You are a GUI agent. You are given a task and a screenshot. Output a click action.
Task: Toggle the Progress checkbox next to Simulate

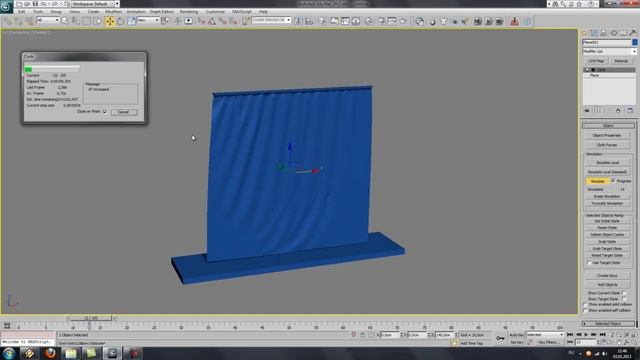[613, 180]
